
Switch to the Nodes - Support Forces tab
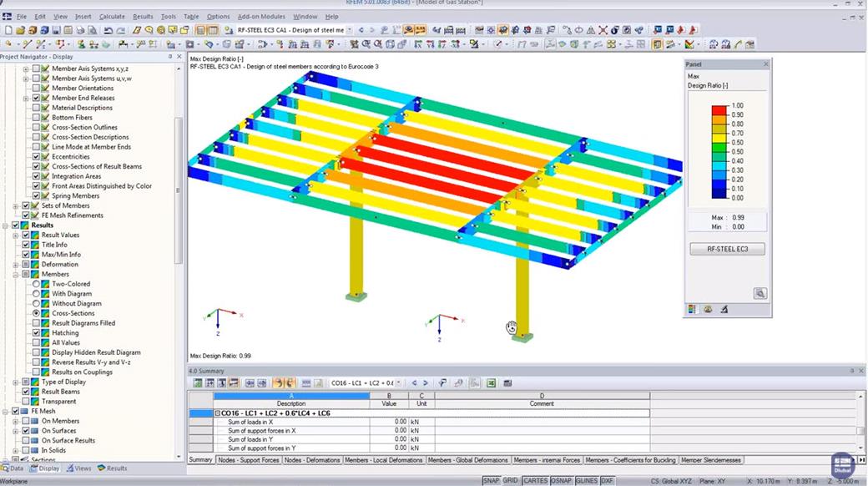click(248, 460)
